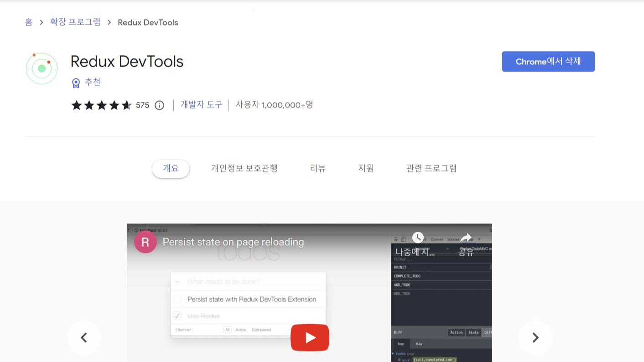The image size is (644, 362).
Task: Click the 추천 badge icon
Action: [x=76, y=83]
